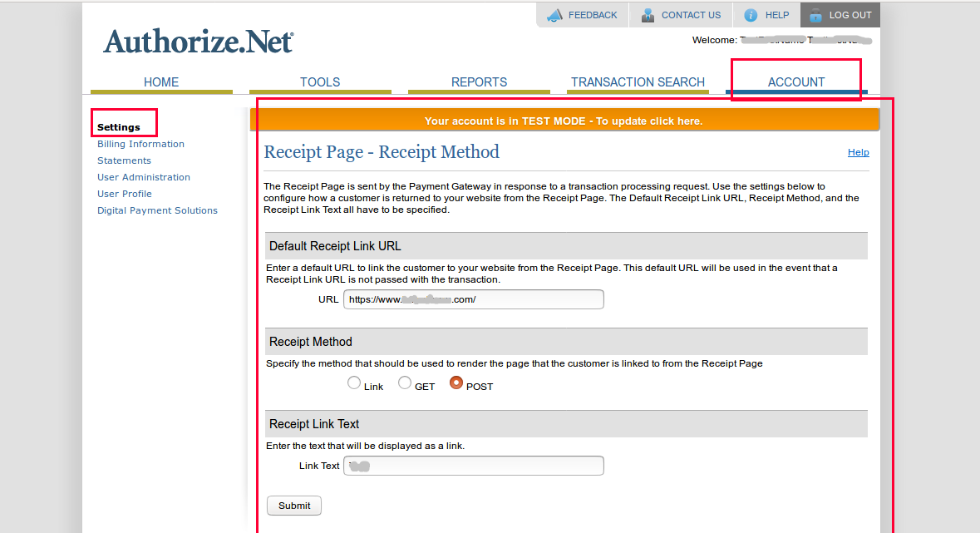Select the ACCOUNT tab
The width and height of the screenshot is (980, 533).
[x=796, y=82]
